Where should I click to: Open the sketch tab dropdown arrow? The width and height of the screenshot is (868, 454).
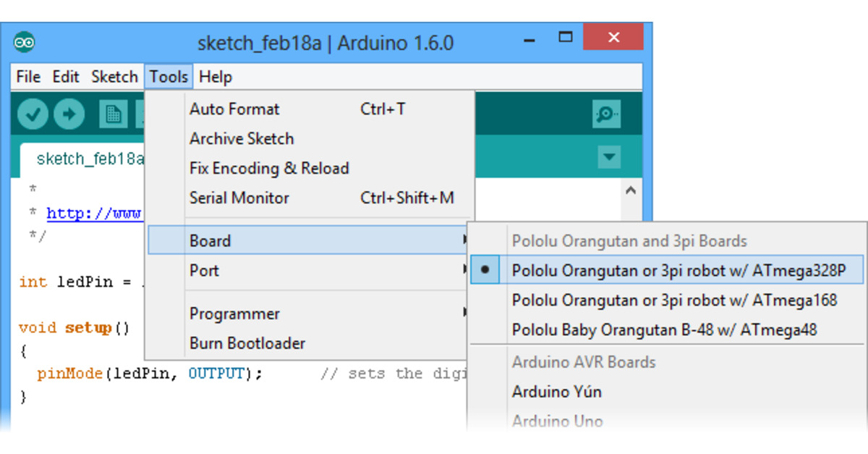coord(608,156)
